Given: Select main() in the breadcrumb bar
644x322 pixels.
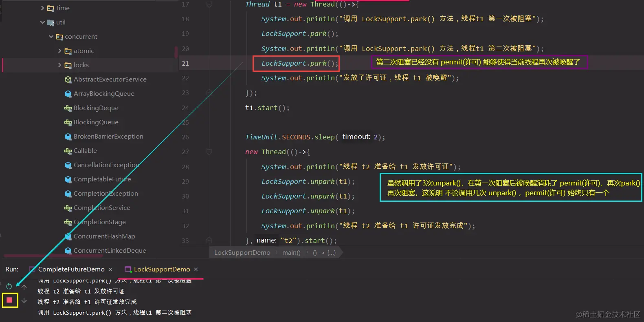Looking at the screenshot, I should click(291, 253).
